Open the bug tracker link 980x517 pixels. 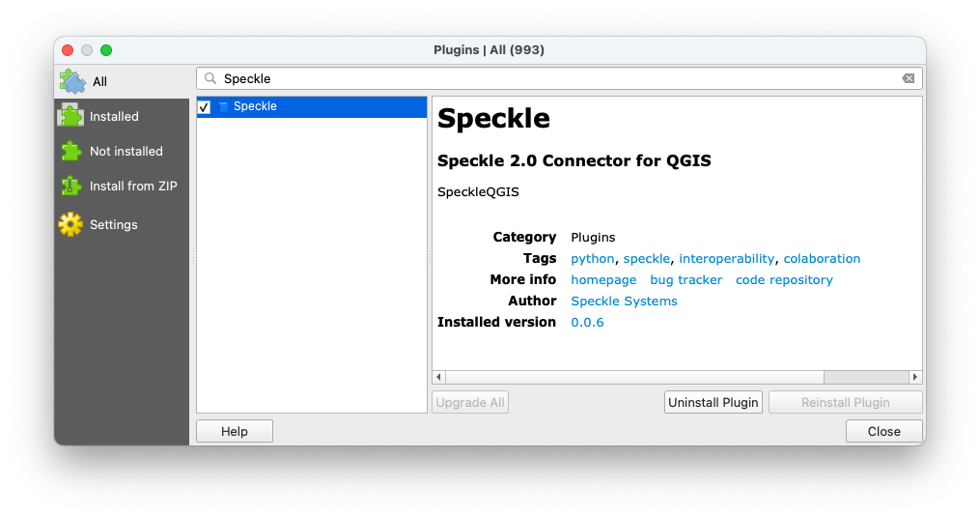click(686, 280)
